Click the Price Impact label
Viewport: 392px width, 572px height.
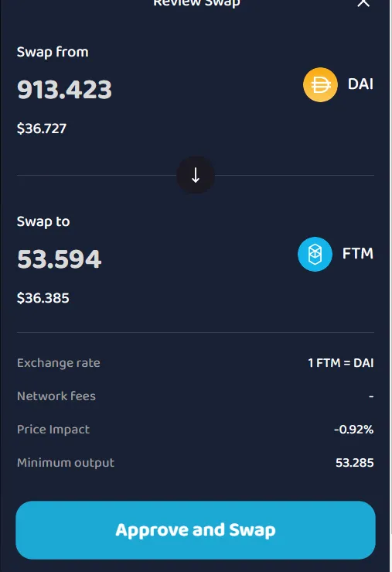tap(53, 430)
